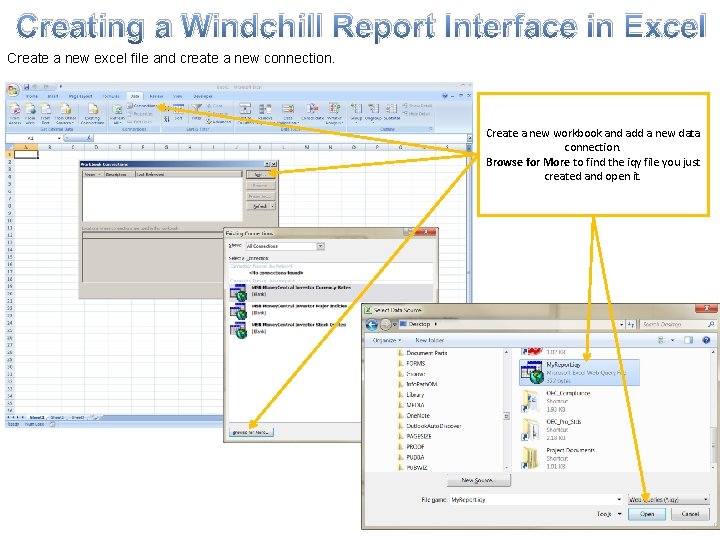The width and height of the screenshot is (720, 540).
Task: Open change view dropdown arrow
Action: (673, 340)
